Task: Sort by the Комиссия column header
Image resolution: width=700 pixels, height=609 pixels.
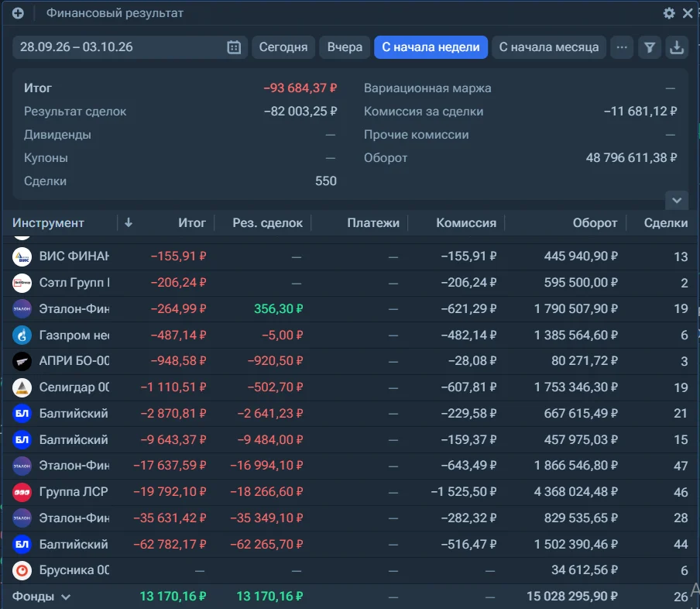Action: tap(466, 222)
